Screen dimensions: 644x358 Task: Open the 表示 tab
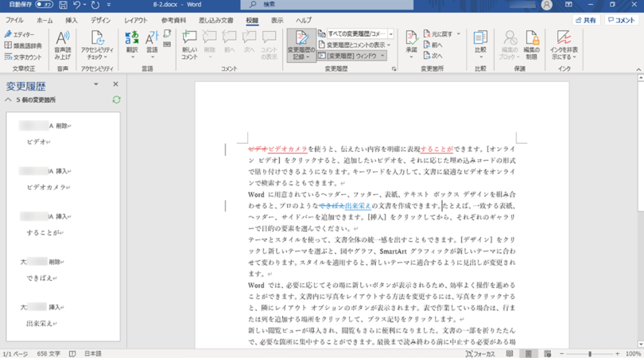(277, 20)
